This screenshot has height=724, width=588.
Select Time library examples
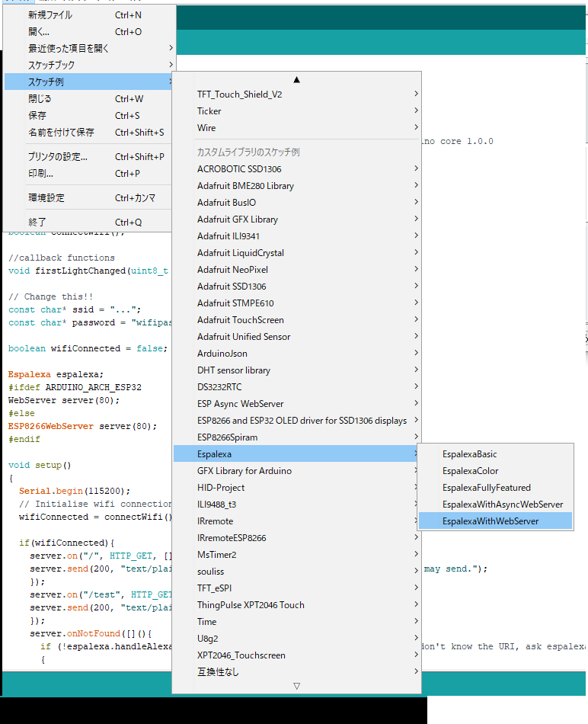pos(297,622)
